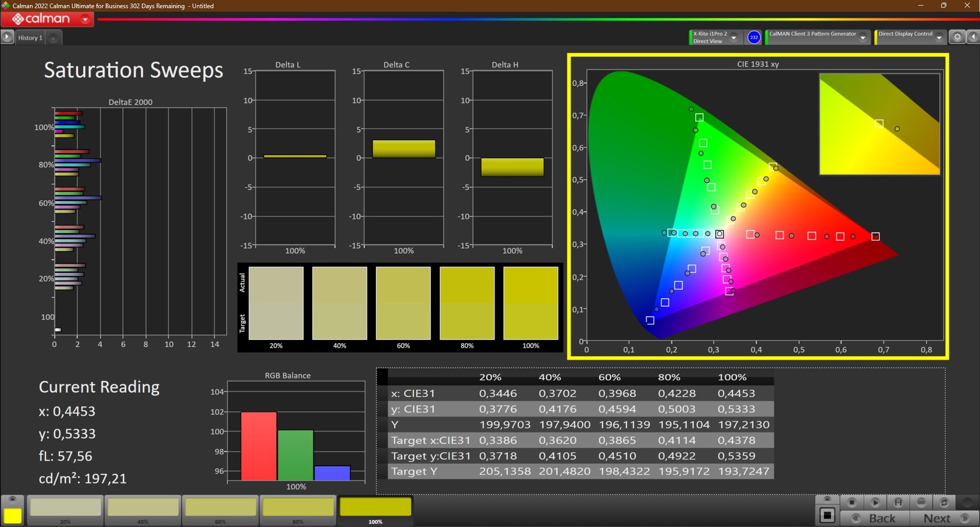The image size is (980, 527).
Task: Click the 20% column header in the data table
Action: 490,377
